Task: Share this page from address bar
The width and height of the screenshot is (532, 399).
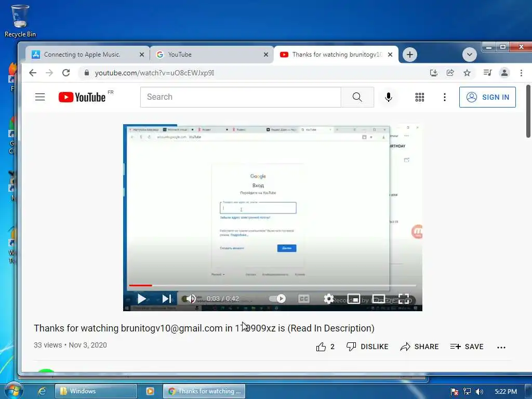Action: [x=450, y=73]
